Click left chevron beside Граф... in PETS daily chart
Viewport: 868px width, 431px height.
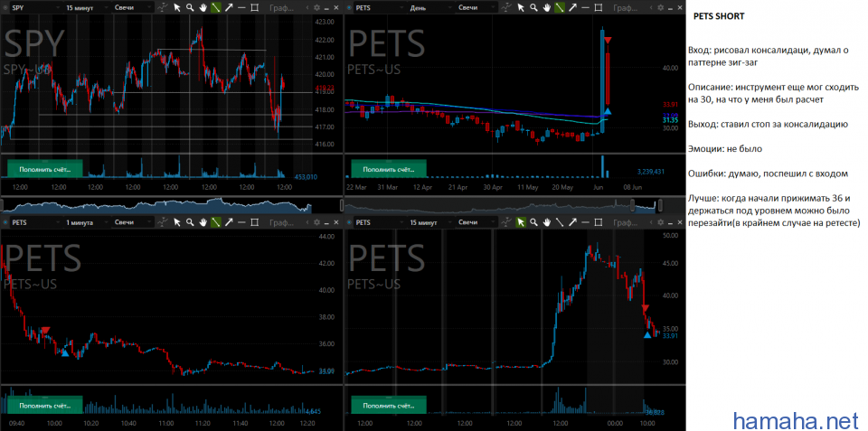651,8
